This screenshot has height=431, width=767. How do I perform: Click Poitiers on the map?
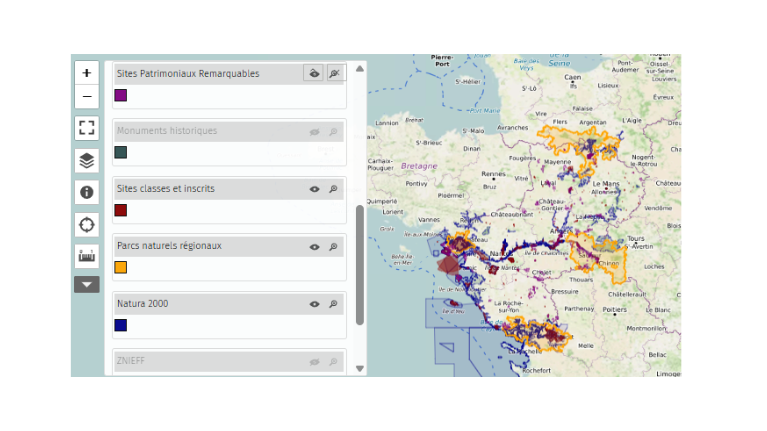[614, 310]
